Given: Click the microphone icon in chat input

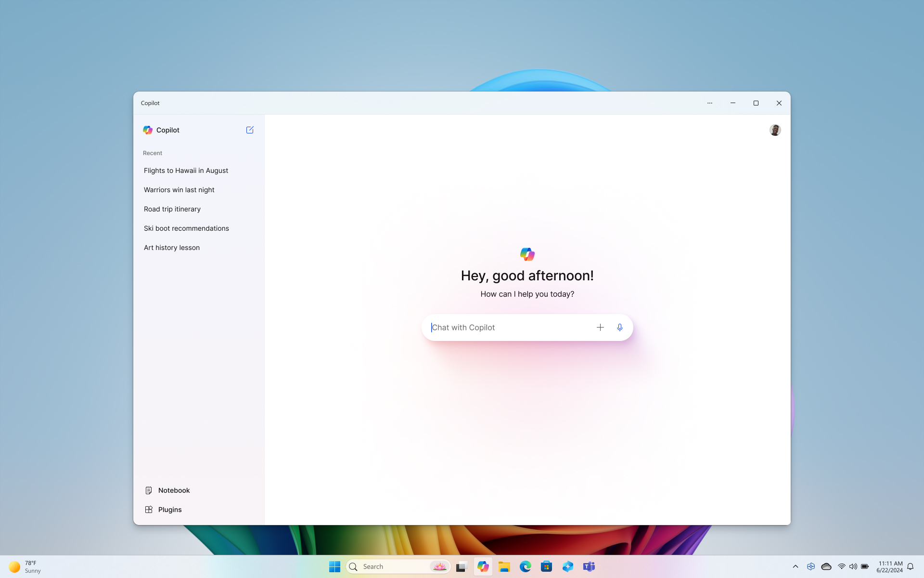Looking at the screenshot, I should [x=619, y=327].
